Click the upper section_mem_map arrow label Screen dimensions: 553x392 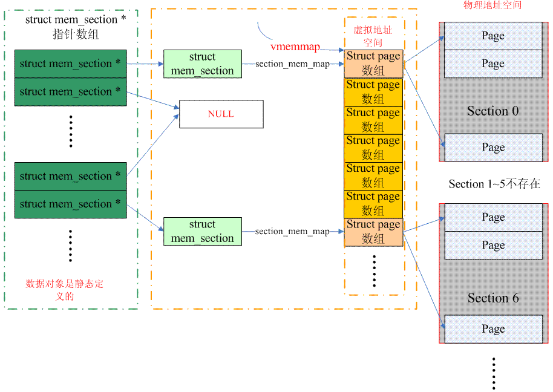(x=292, y=64)
